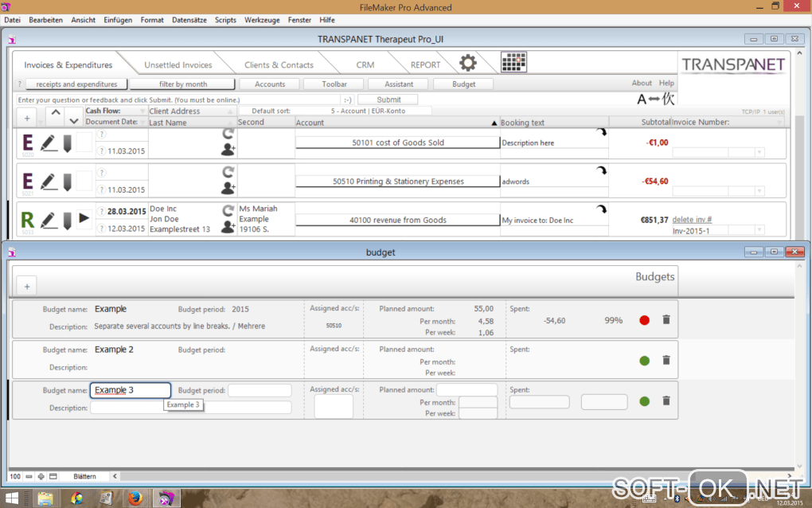Go to previous record with up chevron
The image size is (812, 508).
pos(56,111)
